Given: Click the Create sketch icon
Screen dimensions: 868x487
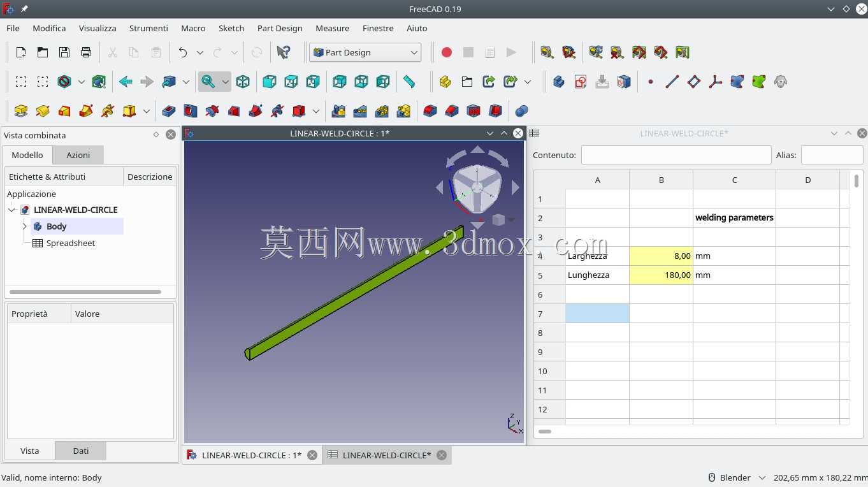Looking at the screenshot, I should (x=581, y=82).
